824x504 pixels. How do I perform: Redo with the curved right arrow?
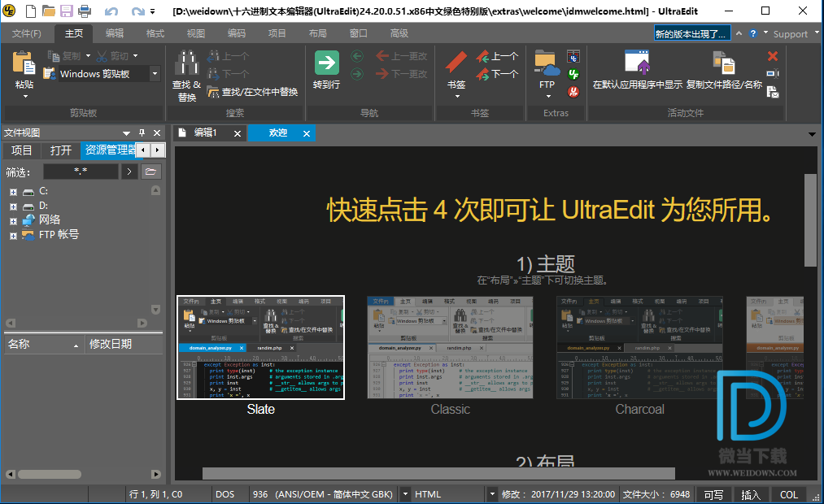[137, 11]
